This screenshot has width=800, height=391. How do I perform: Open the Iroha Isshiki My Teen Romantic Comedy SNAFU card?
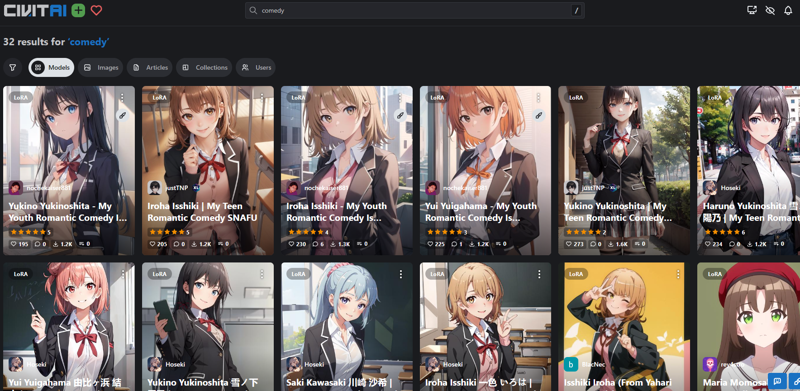tap(208, 170)
